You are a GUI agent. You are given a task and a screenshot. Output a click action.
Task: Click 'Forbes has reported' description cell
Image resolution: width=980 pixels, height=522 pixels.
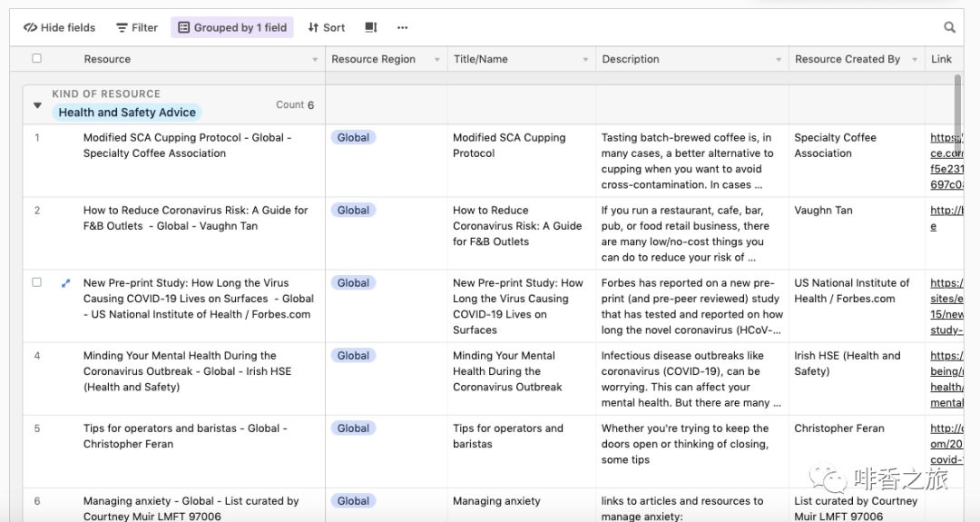pyautogui.click(x=691, y=306)
